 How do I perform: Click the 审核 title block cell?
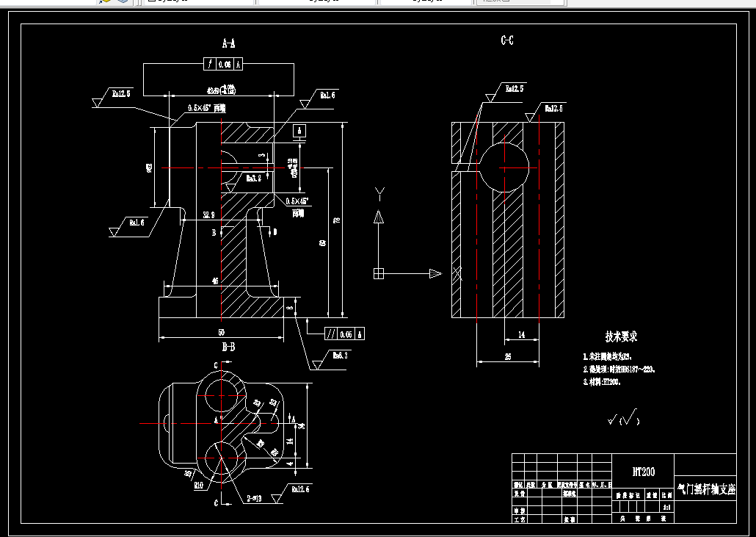[520, 511]
